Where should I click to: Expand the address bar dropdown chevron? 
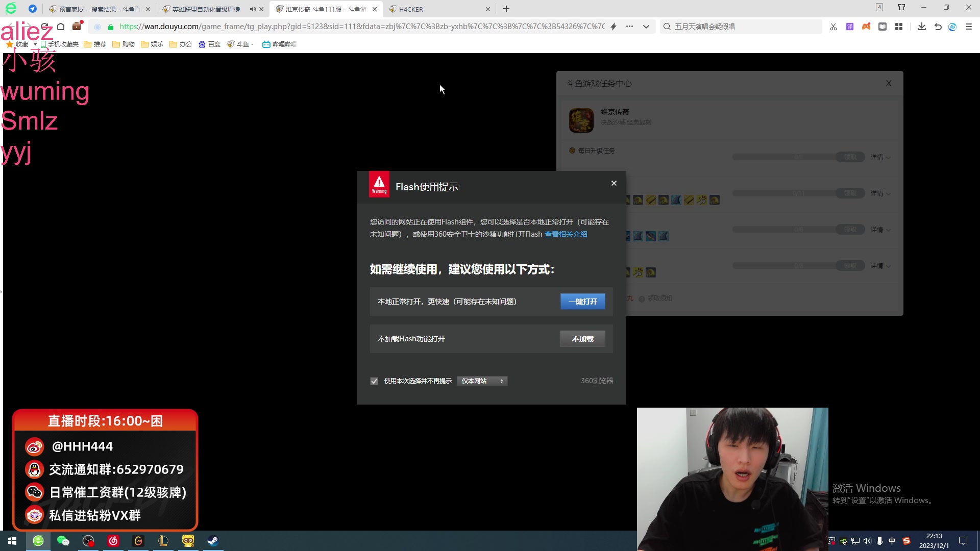point(646,27)
